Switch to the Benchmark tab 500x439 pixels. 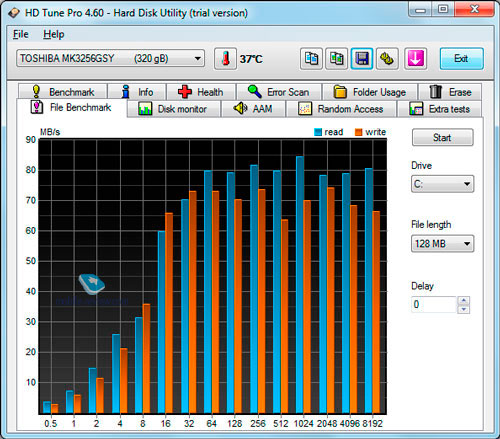click(63, 92)
